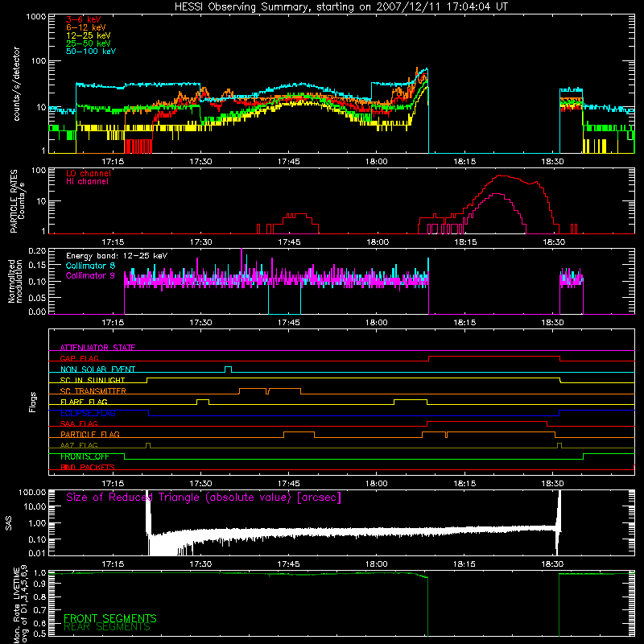The height and width of the screenshot is (644, 644).
Task: Click the "SC TRANSMITTER" flag label
Action: click(x=93, y=390)
